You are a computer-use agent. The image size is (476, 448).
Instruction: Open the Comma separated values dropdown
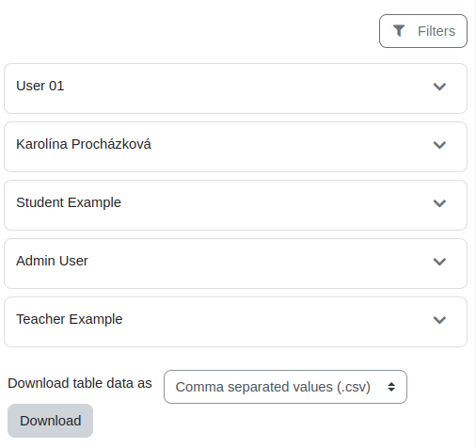(285, 387)
